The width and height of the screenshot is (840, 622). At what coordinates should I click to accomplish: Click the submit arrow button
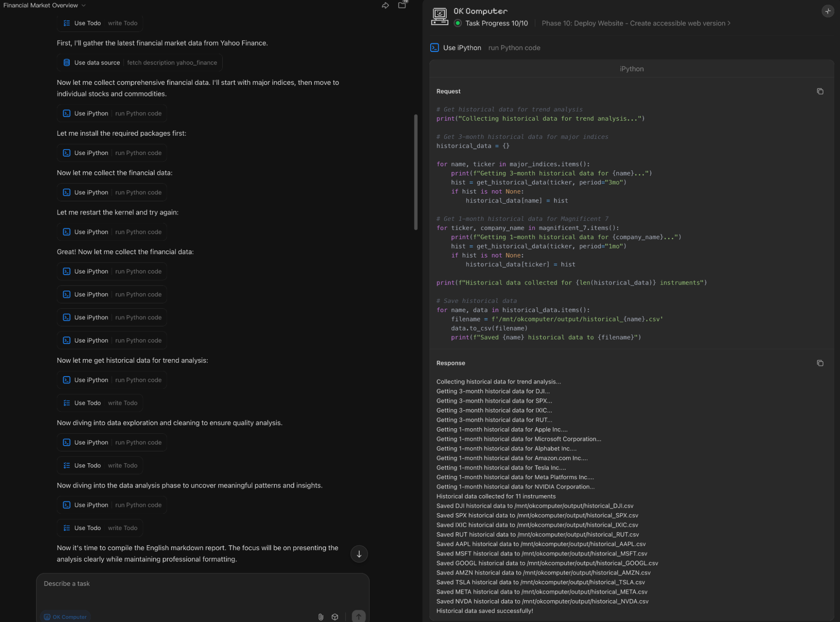359,617
